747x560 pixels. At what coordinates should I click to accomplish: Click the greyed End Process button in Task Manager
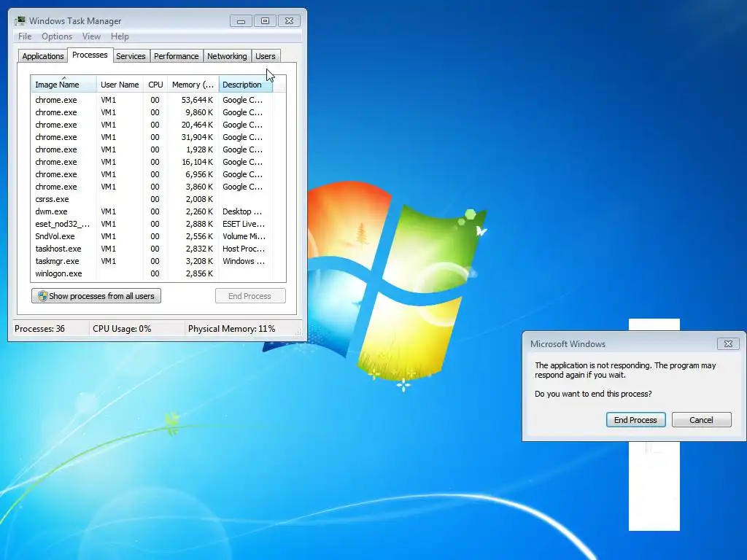tap(250, 296)
